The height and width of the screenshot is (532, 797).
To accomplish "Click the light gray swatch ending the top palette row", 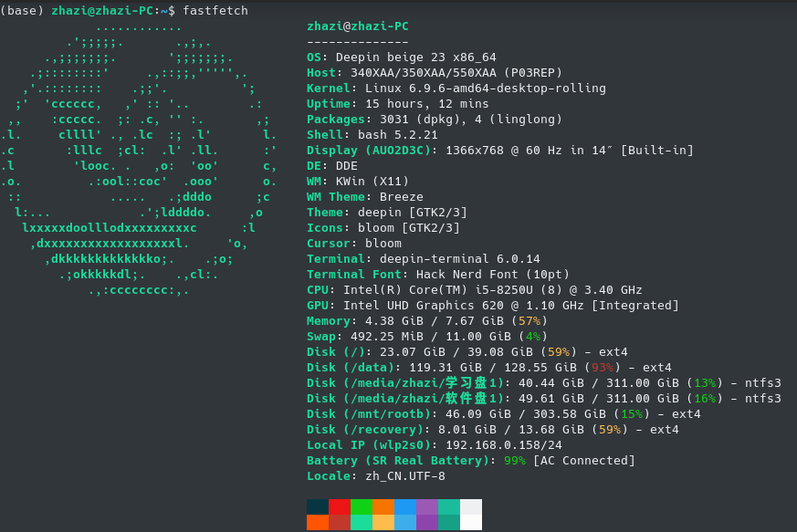I will [x=471, y=506].
